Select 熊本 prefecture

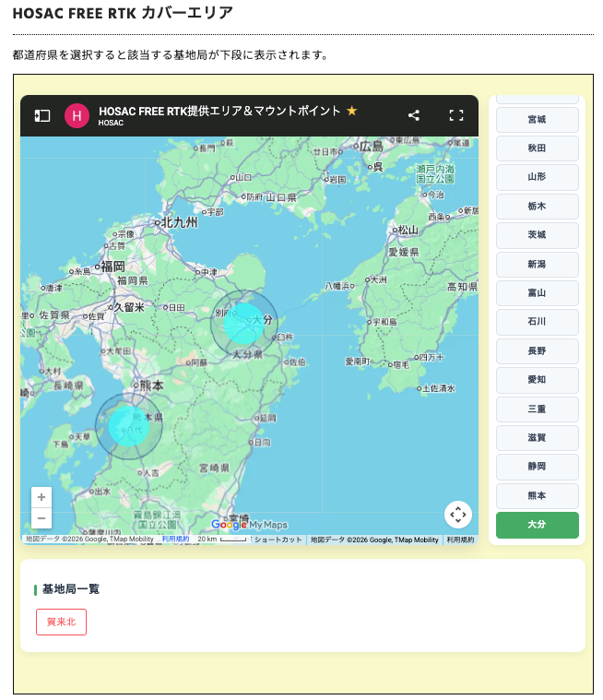click(538, 495)
